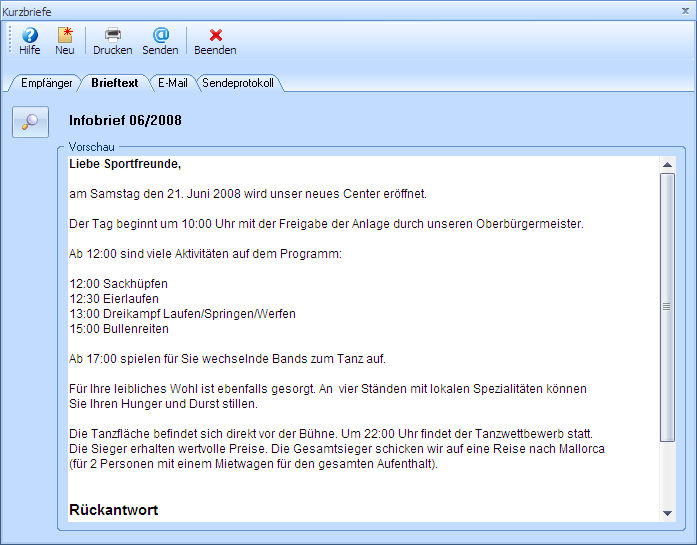The width and height of the screenshot is (697, 545).
Task: Click the line about Hunger und Durst
Action: point(163,404)
